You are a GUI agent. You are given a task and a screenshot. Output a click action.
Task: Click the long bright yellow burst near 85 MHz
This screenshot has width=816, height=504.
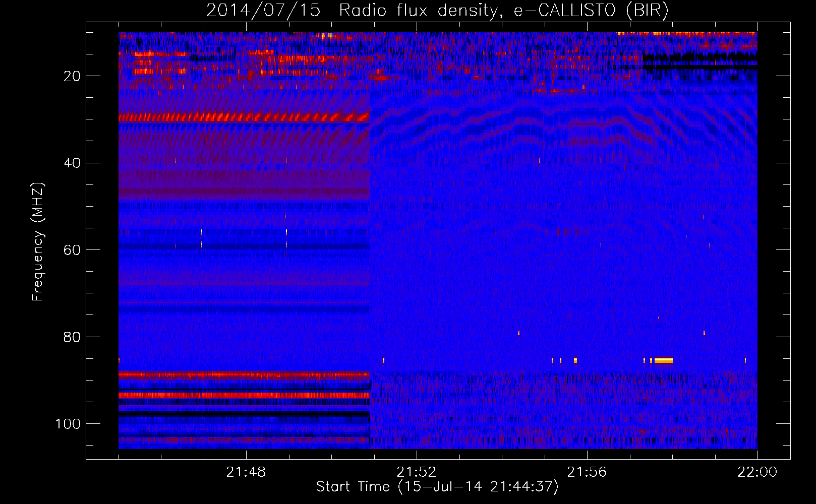tap(663, 360)
